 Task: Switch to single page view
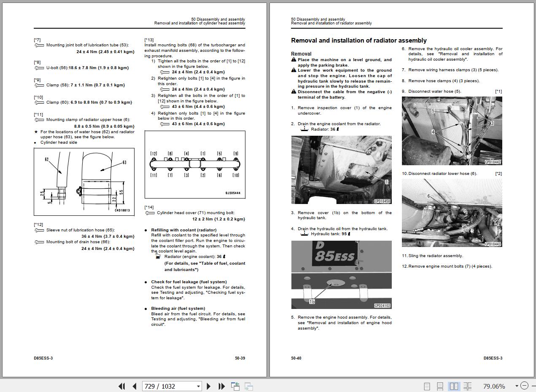427,386
